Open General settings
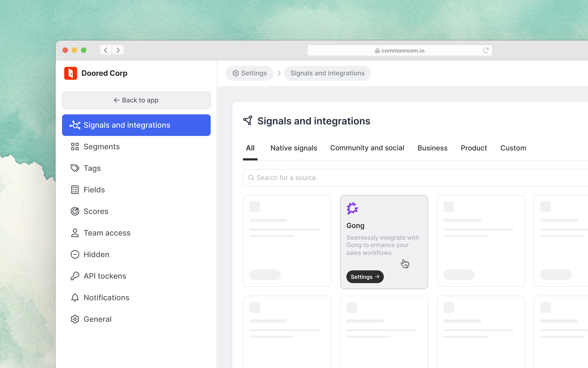The height and width of the screenshot is (368, 588). [136, 319]
